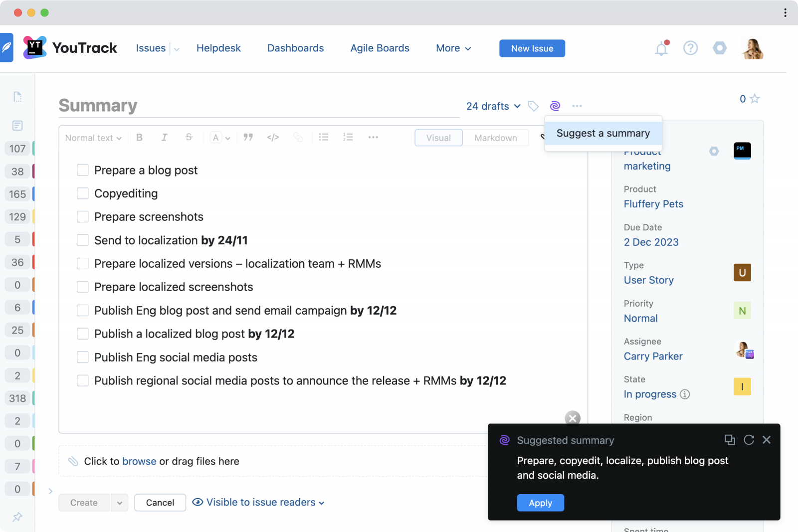Check 'Prepare localized versions' checkbox
This screenshot has height=532, width=798.
[x=83, y=263]
